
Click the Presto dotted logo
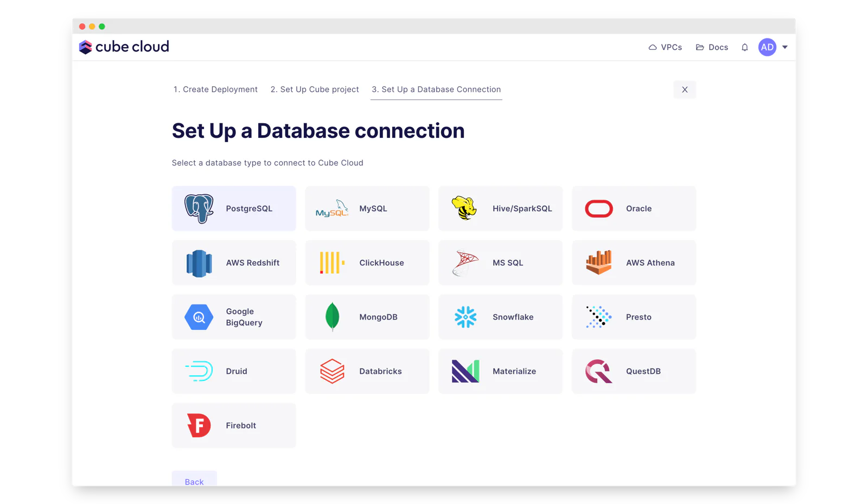[599, 317]
